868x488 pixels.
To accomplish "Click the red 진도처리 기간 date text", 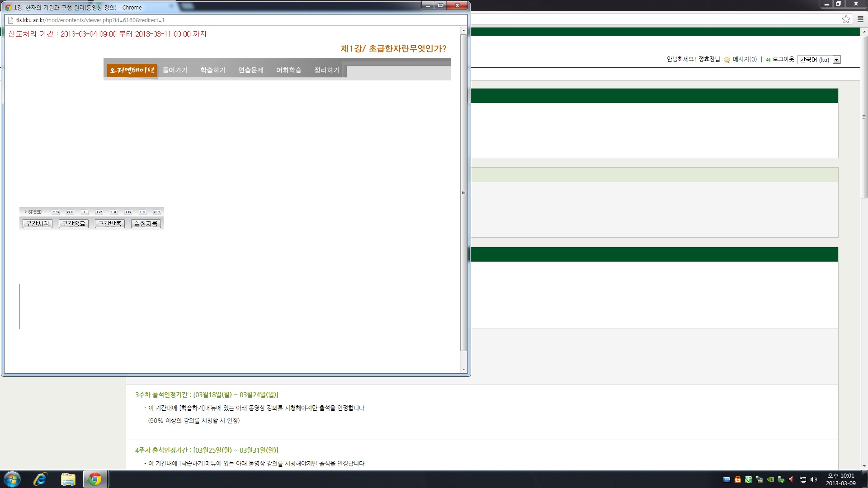I will pyautogui.click(x=107, y=34).
